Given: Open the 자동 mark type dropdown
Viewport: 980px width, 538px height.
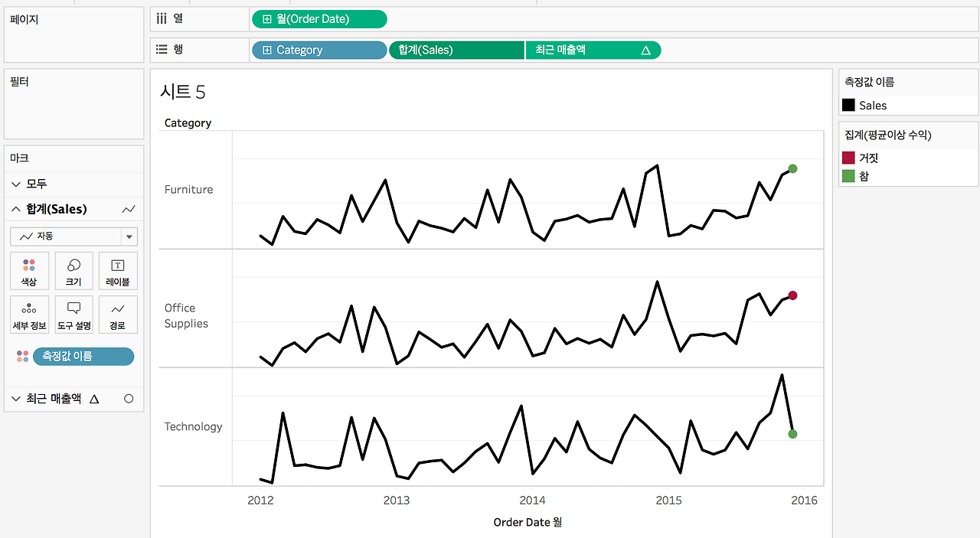Looking at the screenshot, I should pos(73,236).
